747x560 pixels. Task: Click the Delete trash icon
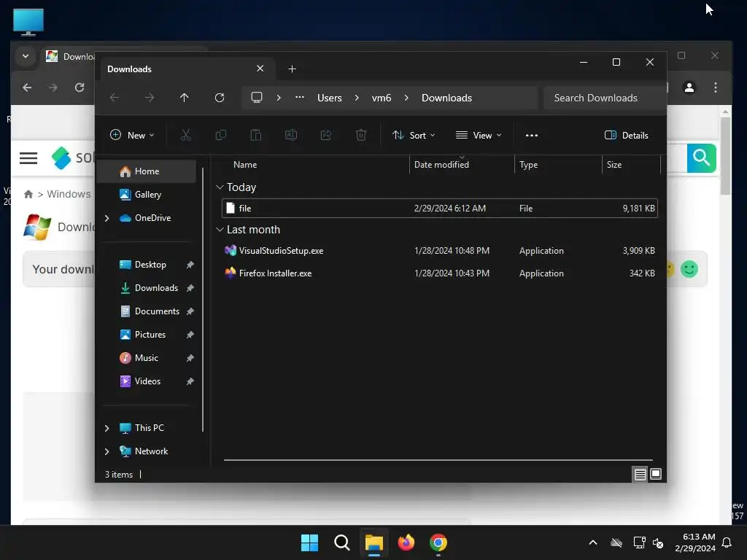point(361,135)
